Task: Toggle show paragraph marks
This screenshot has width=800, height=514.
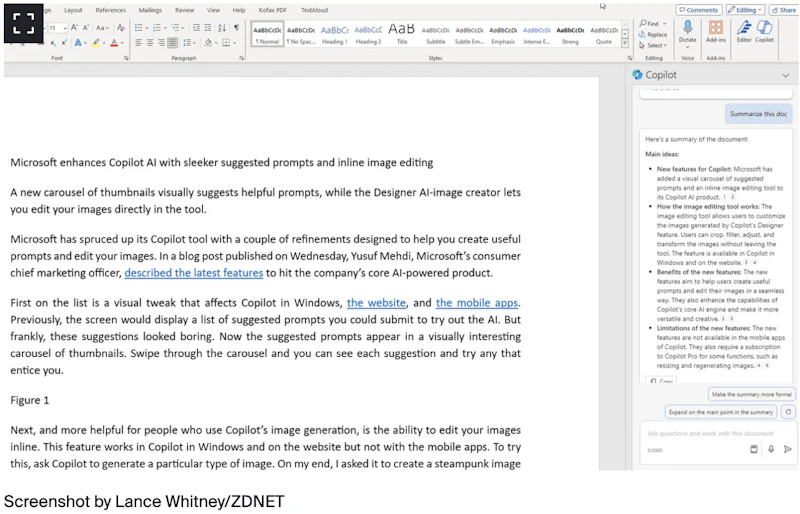Action: tap(236, 28)
